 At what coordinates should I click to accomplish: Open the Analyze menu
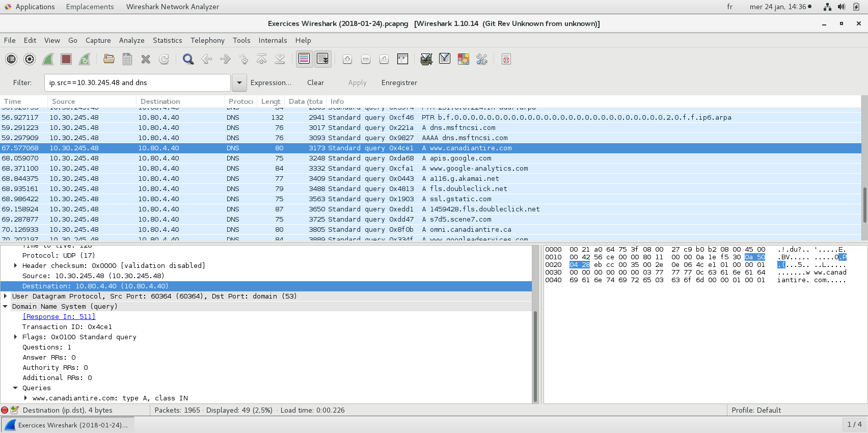pos(132,40)
